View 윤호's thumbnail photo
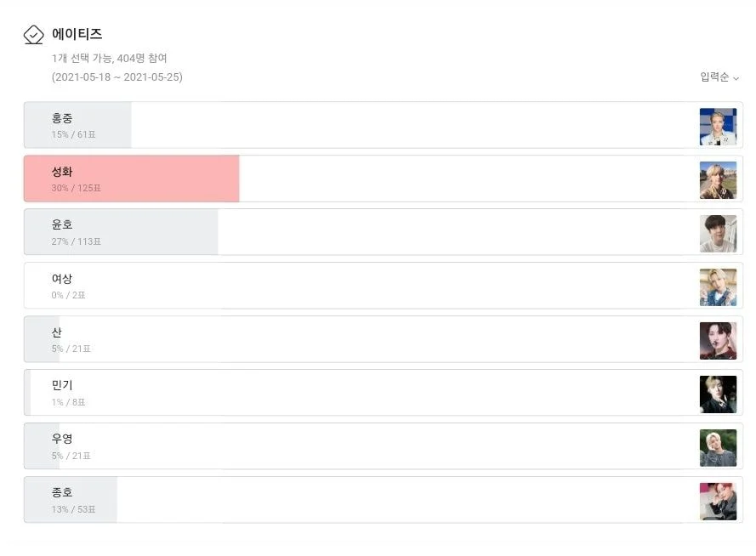 click(x=718, y=234)
